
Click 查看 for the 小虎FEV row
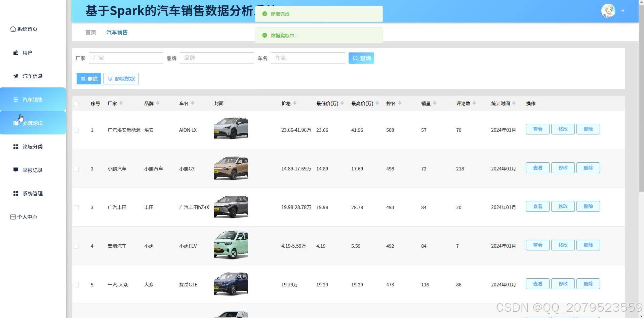538,245
